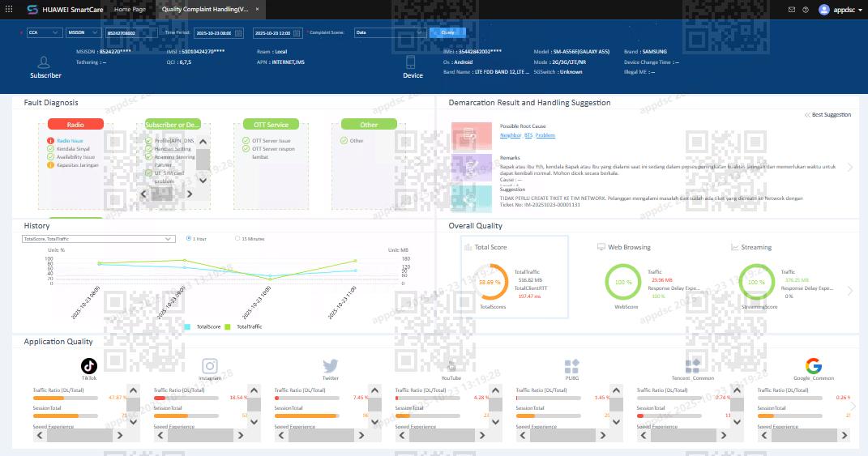
Task: Click the Total Score 58.69% gauge
Action: coord(490,282)
